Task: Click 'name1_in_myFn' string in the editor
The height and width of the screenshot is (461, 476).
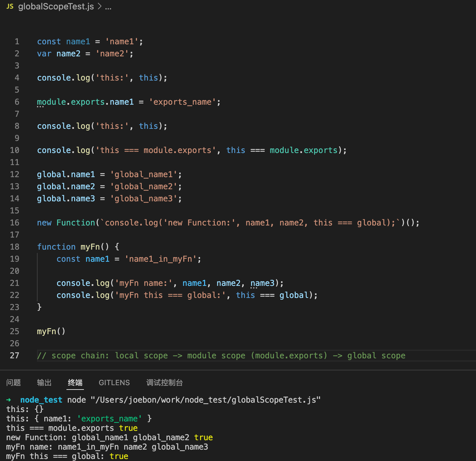Action: point(161,259)
